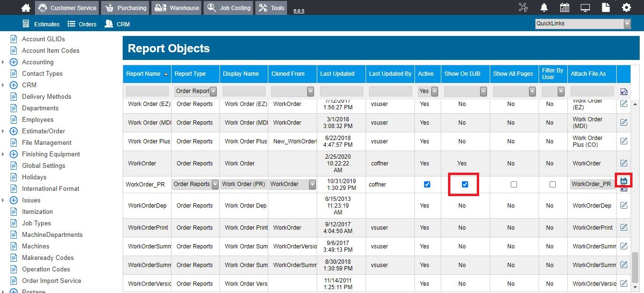Open the calendar icon in top bar
Image resolution: width=644 pixels, height=293 pixels.
click(564, 8)
